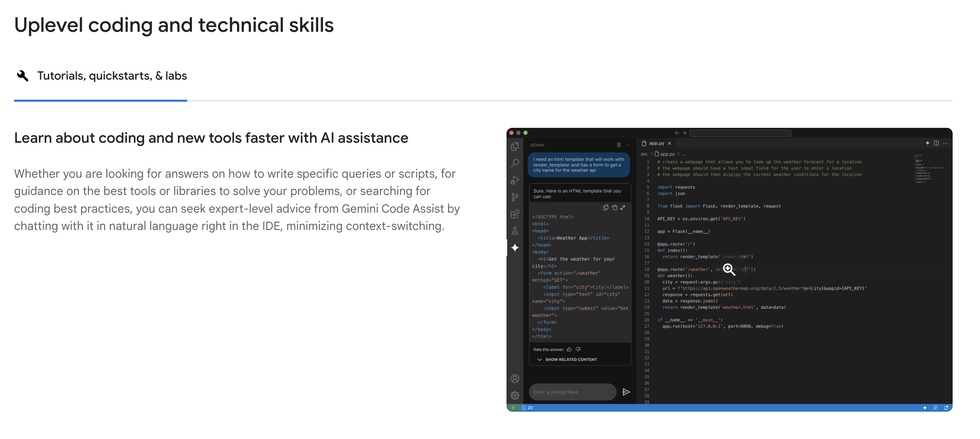This screenshot has height=439, width=980.
Task: Open the Source Control branch icon
Action: click(x=515, y=197)
